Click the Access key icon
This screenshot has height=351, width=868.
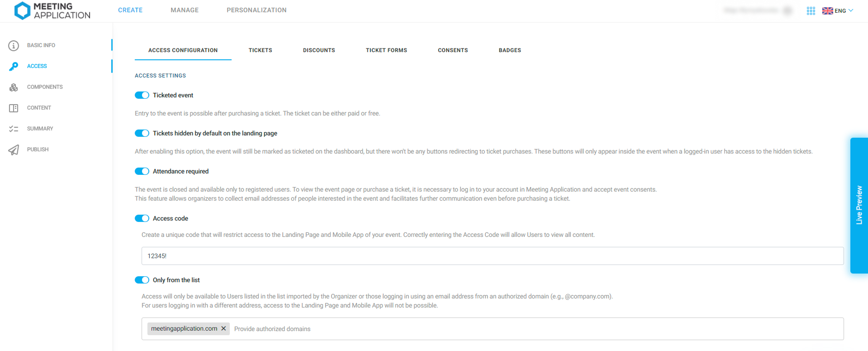pyautogui.click(x=14, y=66)
